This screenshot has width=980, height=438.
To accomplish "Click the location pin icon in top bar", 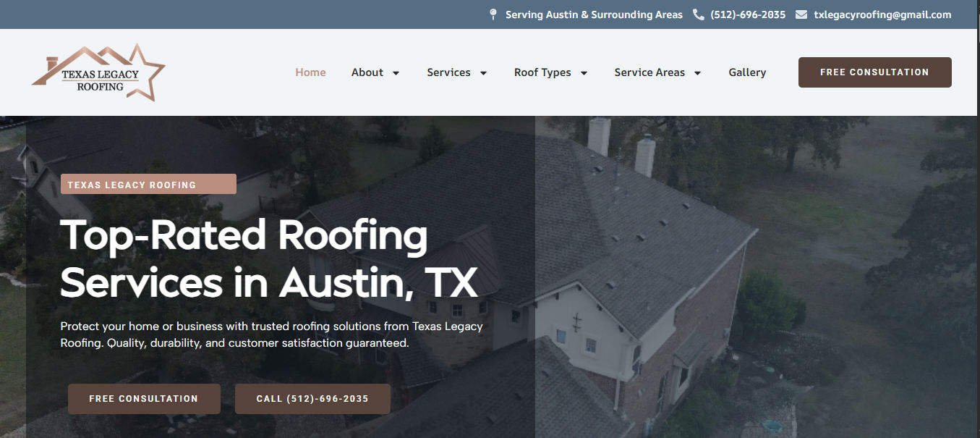I will coord(493,14).
